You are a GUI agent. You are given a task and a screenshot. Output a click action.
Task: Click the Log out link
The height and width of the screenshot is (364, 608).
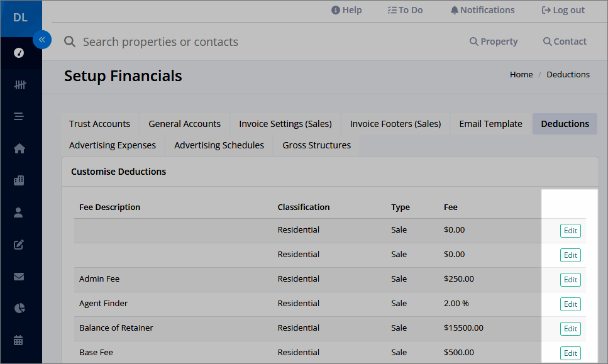pyautogui.click(x=563, y=10)
